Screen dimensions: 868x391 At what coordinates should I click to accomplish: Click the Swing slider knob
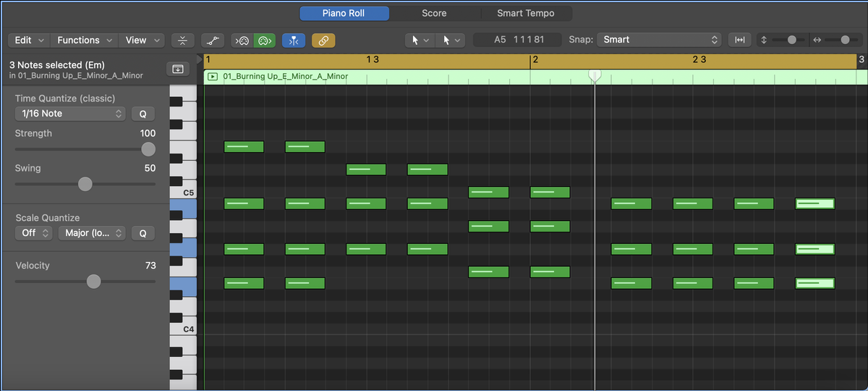coord(85,184)
